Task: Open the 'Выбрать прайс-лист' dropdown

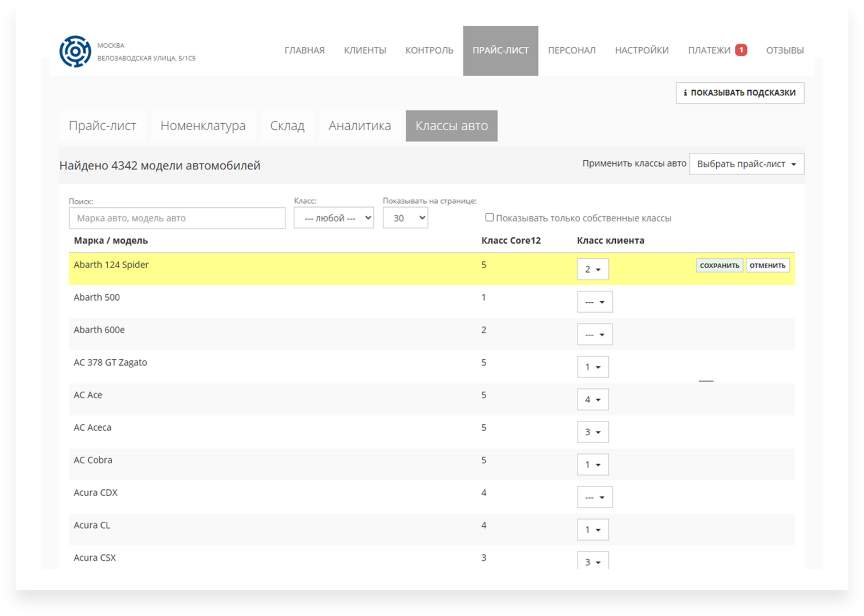Action: 746,164
